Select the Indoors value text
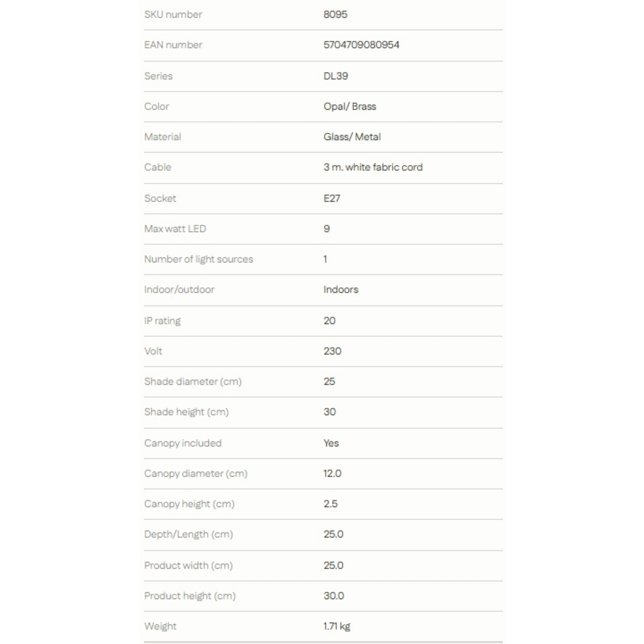The width and height of the screenshot is (644, 644). pos(341,289)
